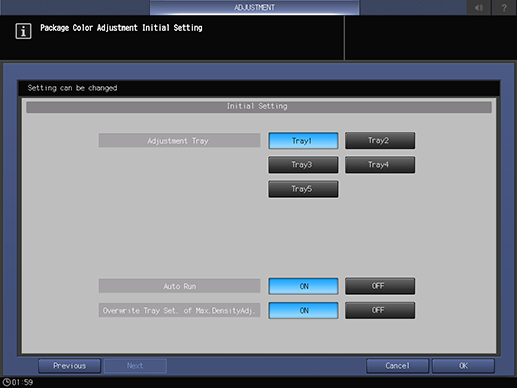Click the Auto Run label
The width and height of the screenshot is (517, 388).
(179, 286)
